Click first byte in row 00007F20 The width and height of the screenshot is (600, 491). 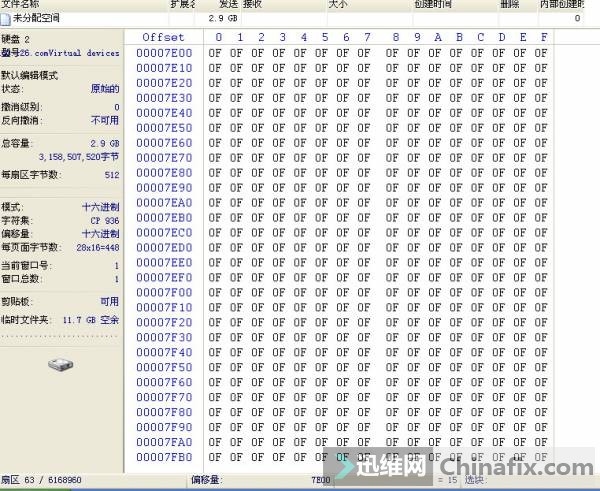click(215, 322)
